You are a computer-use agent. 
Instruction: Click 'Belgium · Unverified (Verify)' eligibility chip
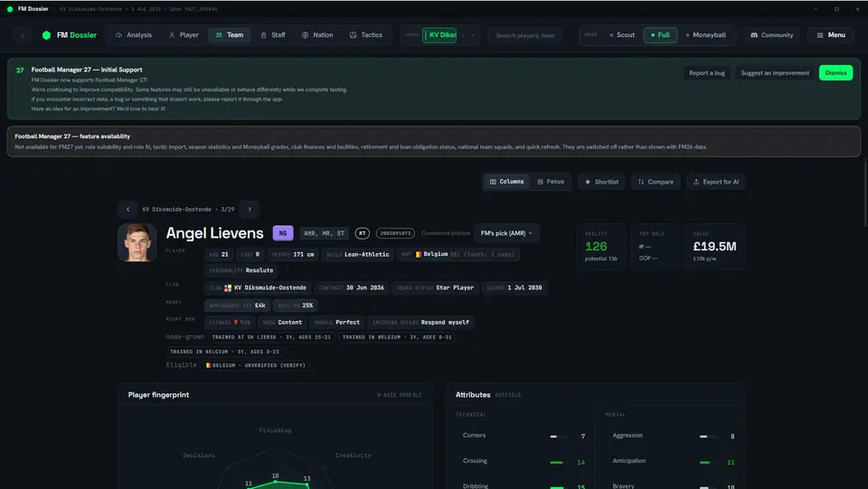click(x=256, y=365)
